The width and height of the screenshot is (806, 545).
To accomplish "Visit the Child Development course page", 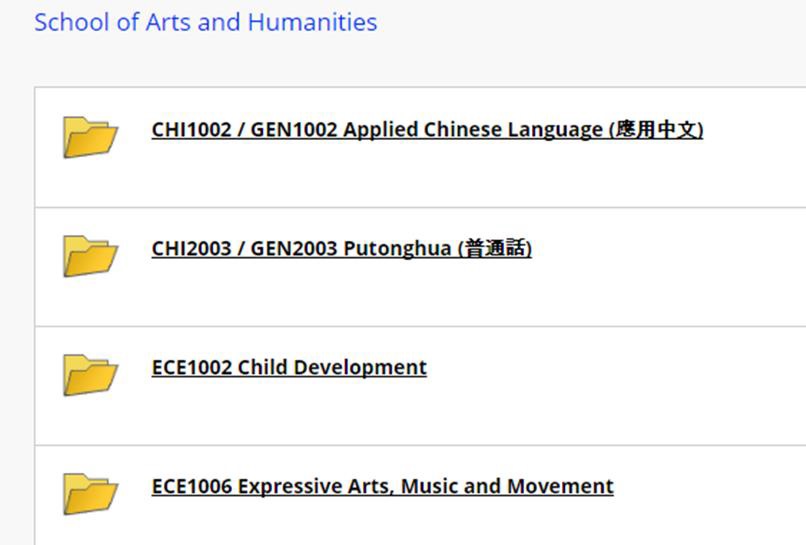I will tap(289, 368).
